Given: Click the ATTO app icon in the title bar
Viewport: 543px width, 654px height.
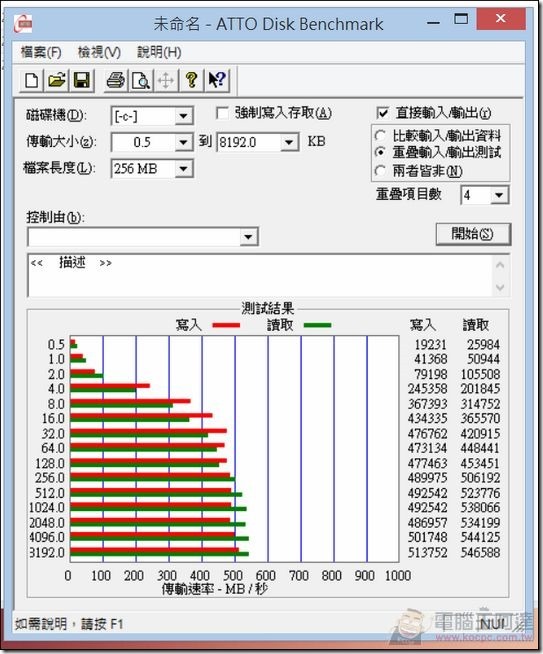Looking at the screenshot, I should click(x=23, y=24).
